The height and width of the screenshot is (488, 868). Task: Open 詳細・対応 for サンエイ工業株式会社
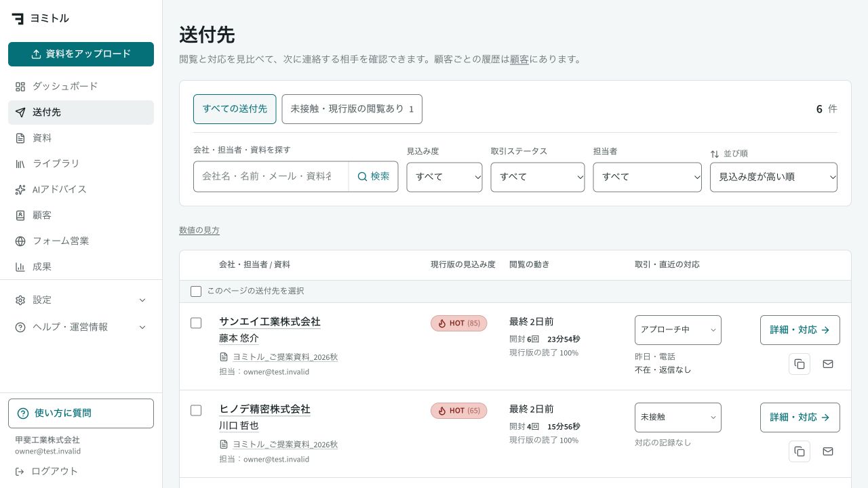coord(800,330)
